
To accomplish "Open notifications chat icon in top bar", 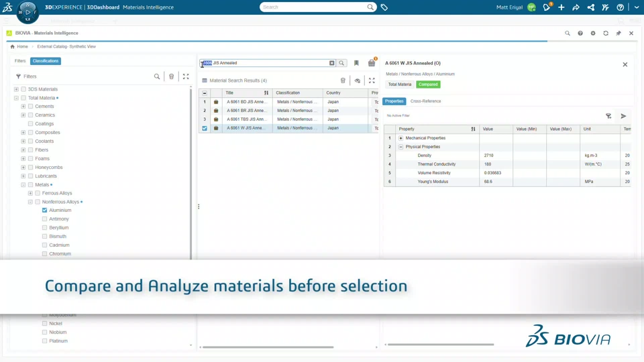I will click(x=546, y=7).
